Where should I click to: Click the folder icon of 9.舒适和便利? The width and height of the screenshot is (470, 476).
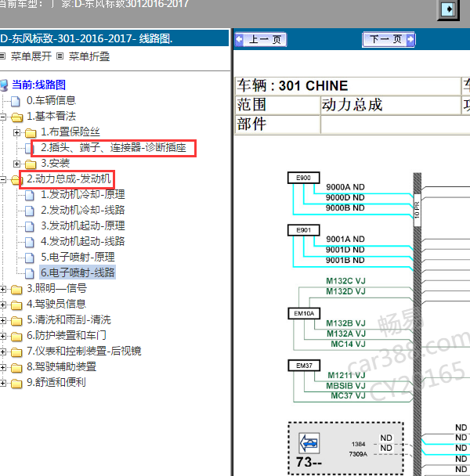tap(16, 384)
